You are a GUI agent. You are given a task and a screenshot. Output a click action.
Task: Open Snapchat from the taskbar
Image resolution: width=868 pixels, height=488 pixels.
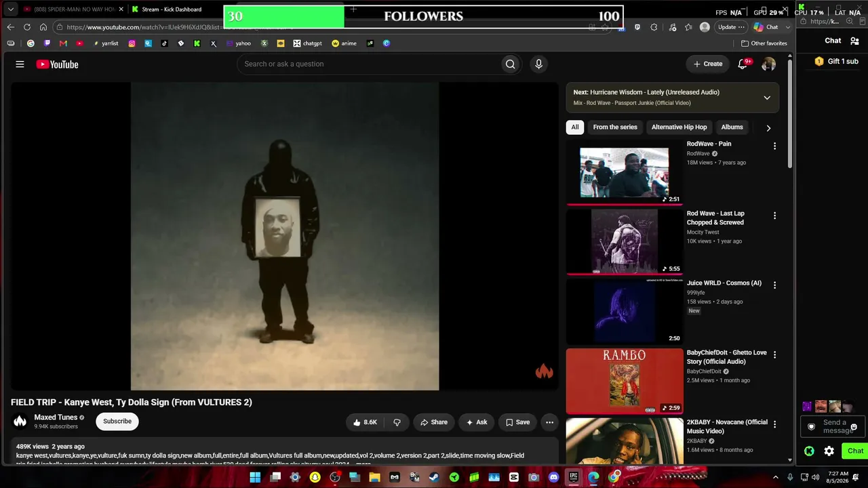click(x=315, y=477)
